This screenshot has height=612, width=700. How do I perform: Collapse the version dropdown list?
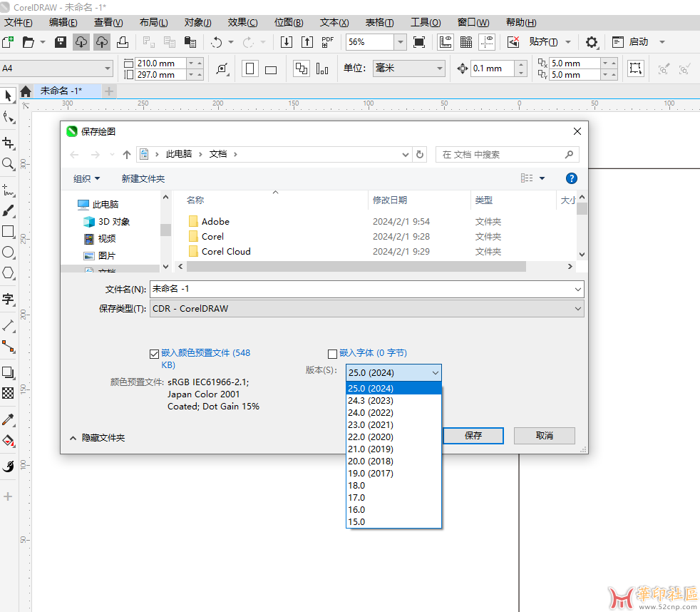click(436, 373)
